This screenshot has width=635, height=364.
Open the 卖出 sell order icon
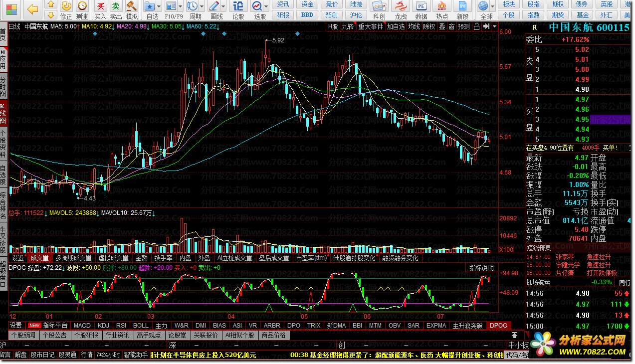click(x=116, y=10)
